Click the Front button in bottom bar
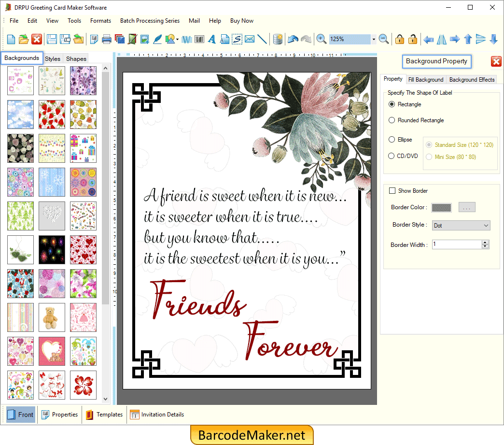This screenshot has height=445, width=504. 20,415
